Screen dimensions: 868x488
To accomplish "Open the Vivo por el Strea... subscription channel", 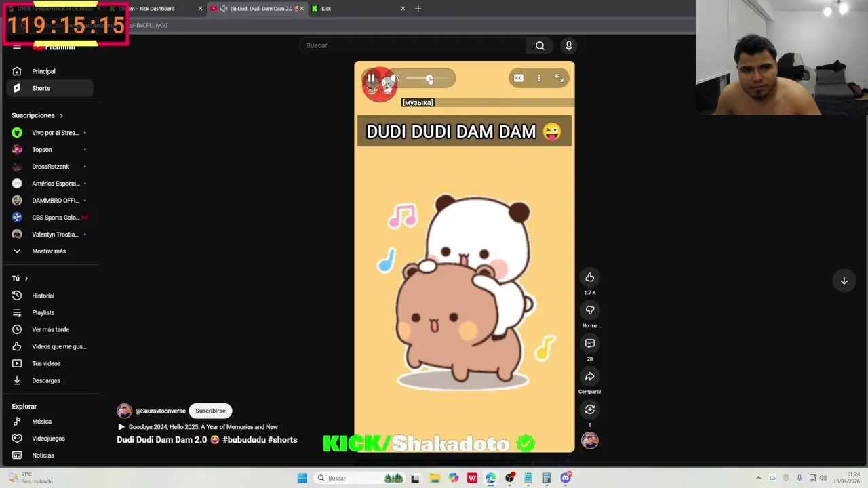I will click(x=50, y=133).
